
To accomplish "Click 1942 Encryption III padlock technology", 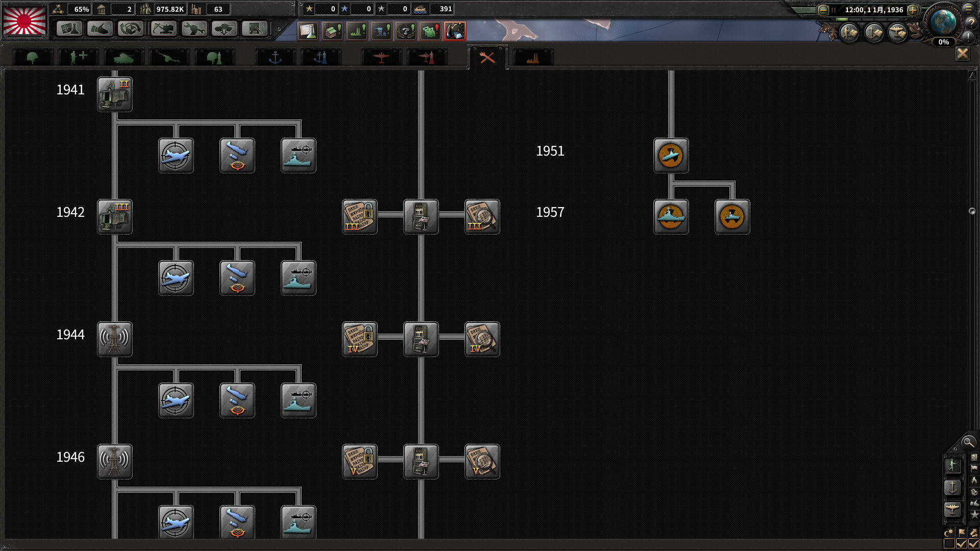I will tap(360, 217).
